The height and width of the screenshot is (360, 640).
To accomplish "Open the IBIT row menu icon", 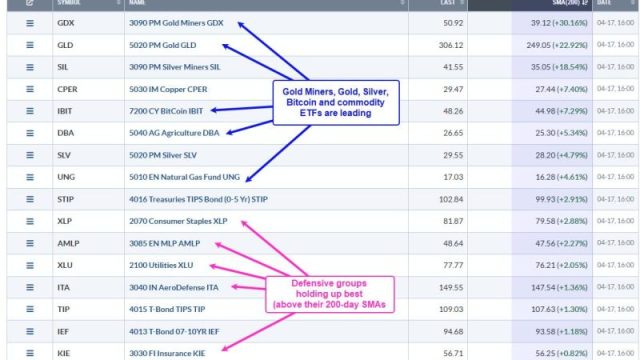I will pyautogui.click(x=30, y=111).
